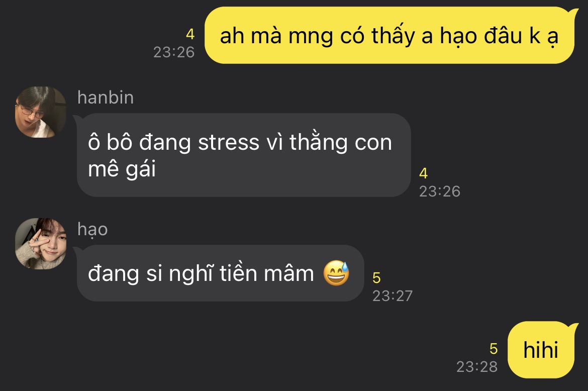The width and height of the screenshot is (588, 391).
Task: Click the words 'mê gái' in hanbin's bubble
Action: point(122,169)
